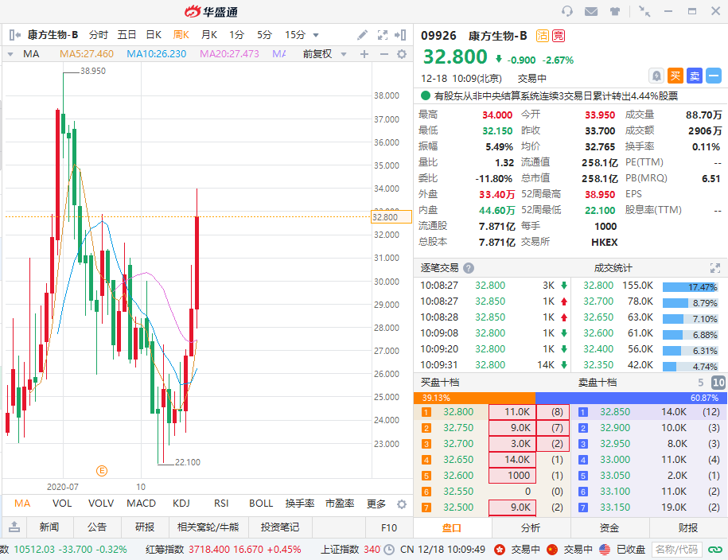Open indicator settings gear below chart
The height and width of the screenshot is (560, 728).
pyautogui.click(x=402, y=504)
